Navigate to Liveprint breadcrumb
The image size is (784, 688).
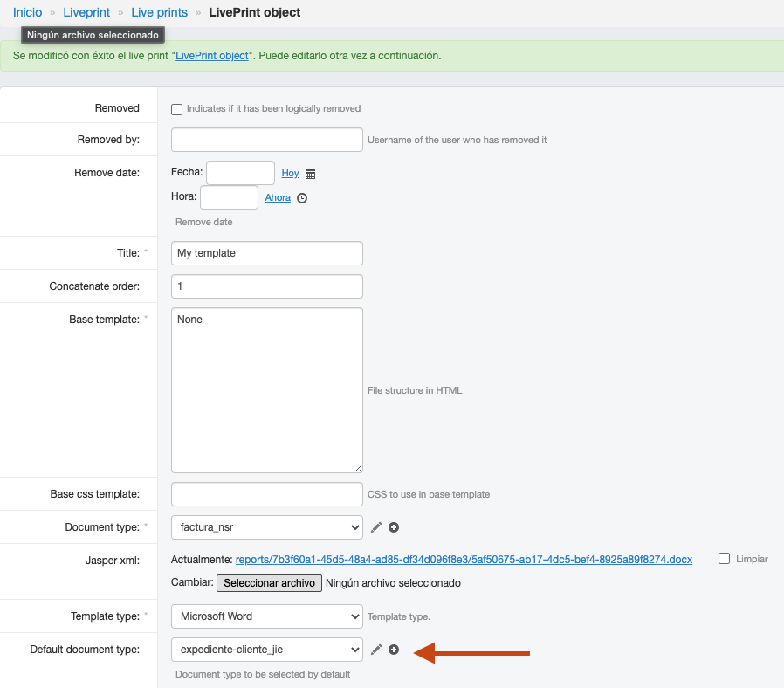coord(86,12)
